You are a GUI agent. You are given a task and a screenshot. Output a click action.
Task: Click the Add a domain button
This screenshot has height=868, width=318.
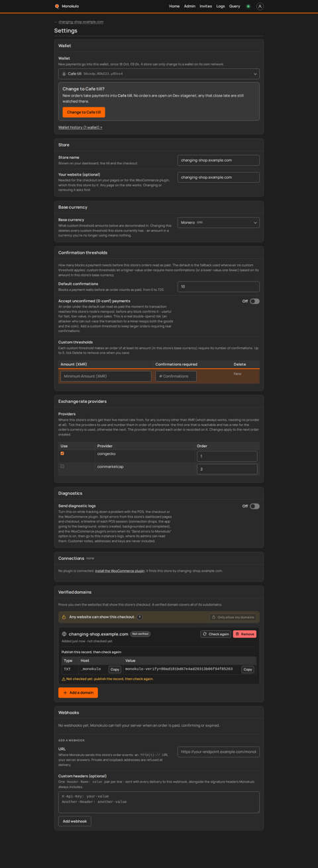(x=78, y=692)
